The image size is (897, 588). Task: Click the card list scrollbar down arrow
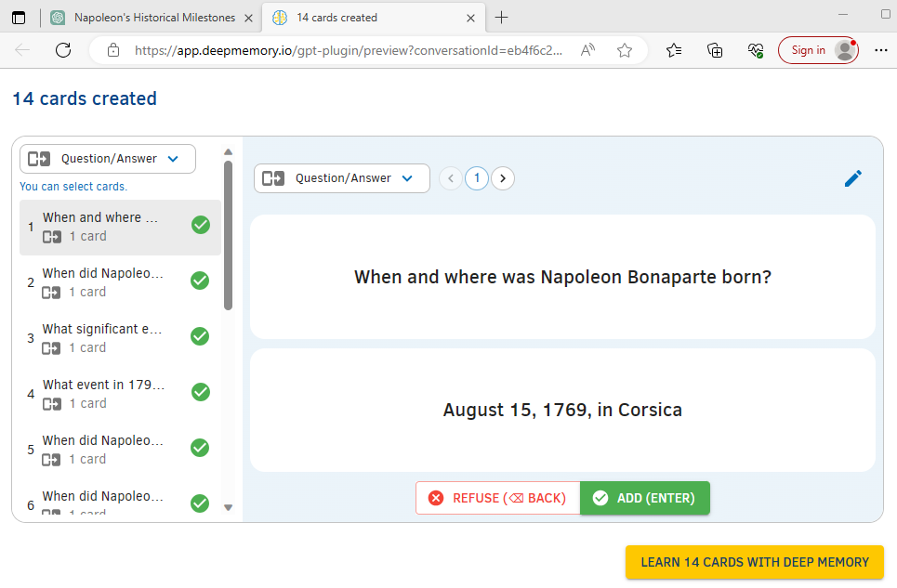[x=229, y=508]
